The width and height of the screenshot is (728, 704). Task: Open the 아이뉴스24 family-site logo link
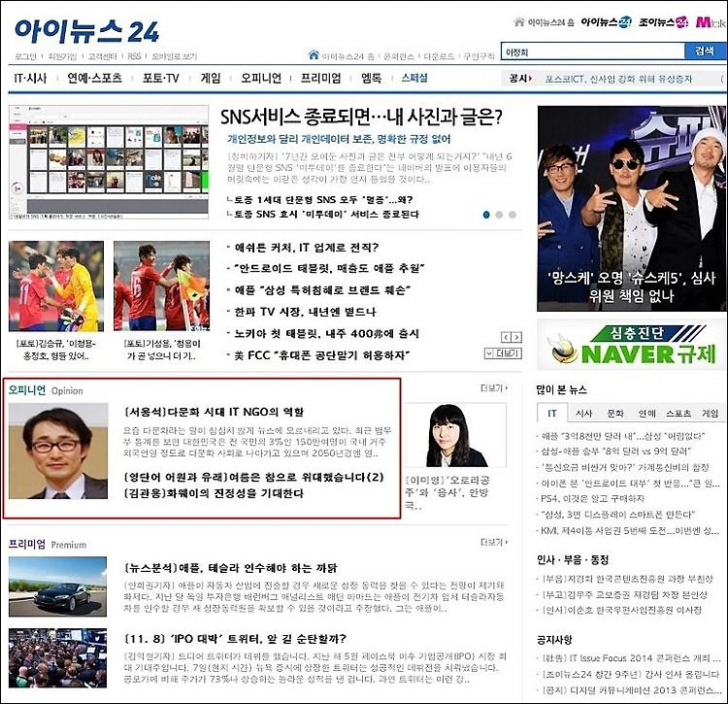(606, 21)
